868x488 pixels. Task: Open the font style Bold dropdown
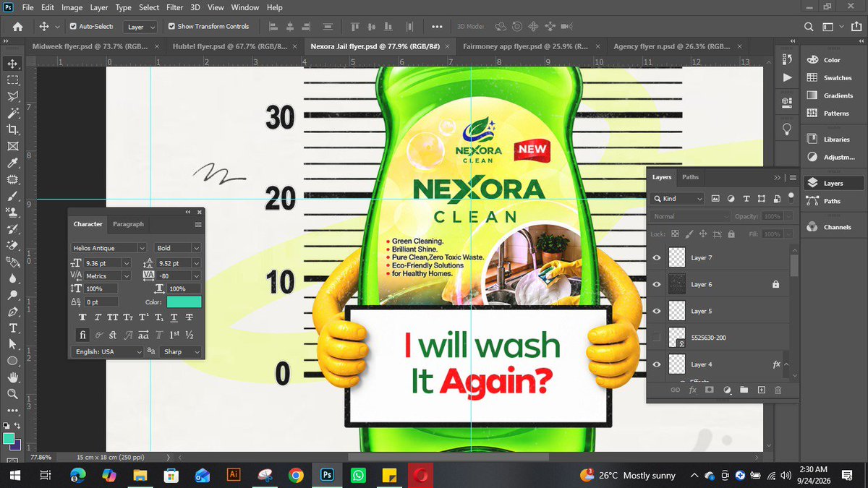[x=178, y=248]
